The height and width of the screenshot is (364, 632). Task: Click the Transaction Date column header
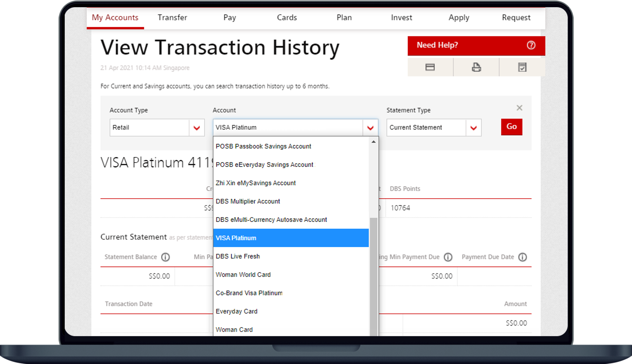pos(128,304)
